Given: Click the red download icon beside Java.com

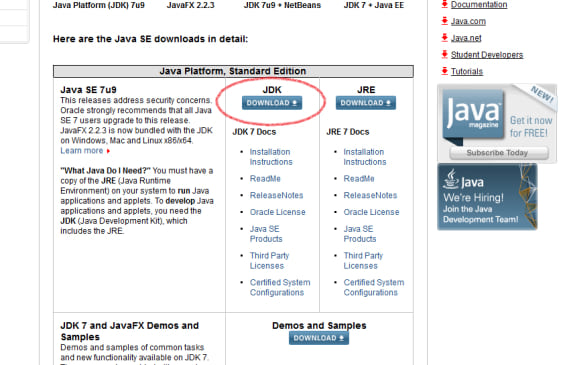Looking at the screenshot, I should coord(445,21).
